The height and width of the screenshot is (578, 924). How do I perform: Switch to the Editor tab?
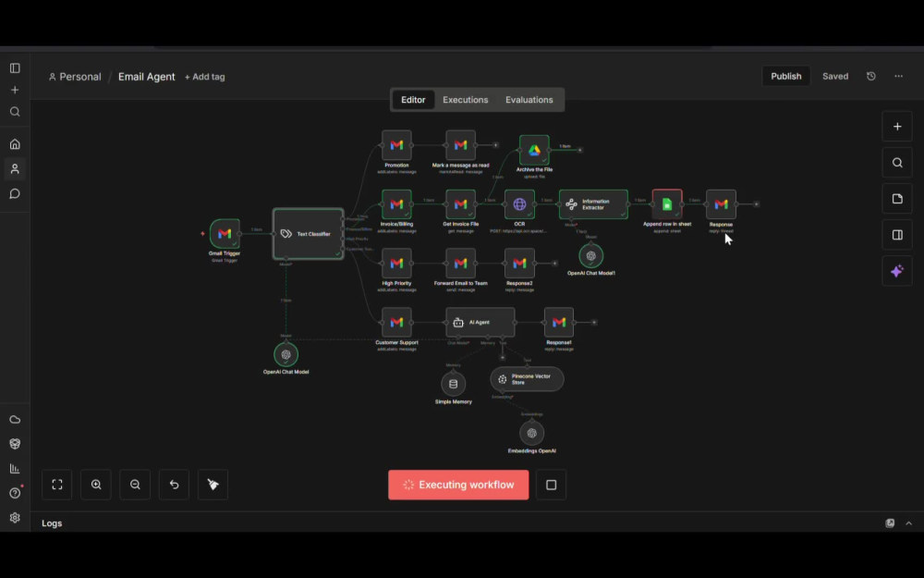coord(413,100)
